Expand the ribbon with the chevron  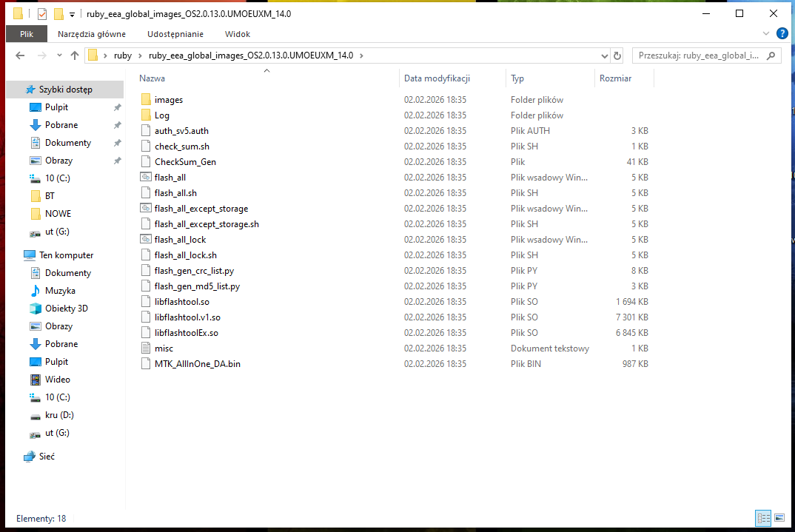point(768,34)
